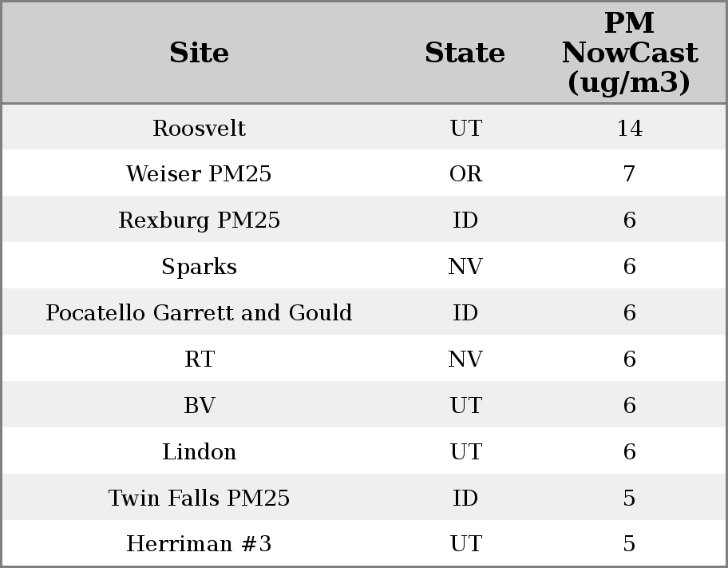The image size is (728, 568).
Task: Select the Roosvelt site cell
Action: click(x=199, y=129)
